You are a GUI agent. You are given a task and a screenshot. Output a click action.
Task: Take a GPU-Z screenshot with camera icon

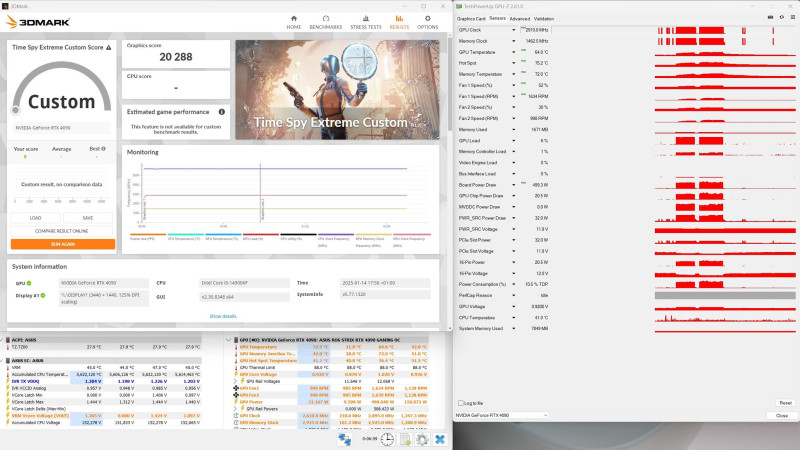tap(770, 17)
